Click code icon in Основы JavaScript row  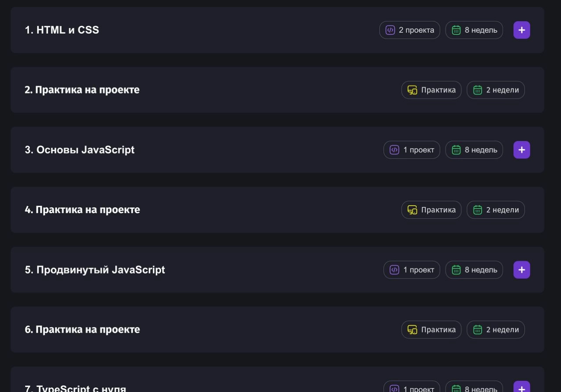(394, 150)
